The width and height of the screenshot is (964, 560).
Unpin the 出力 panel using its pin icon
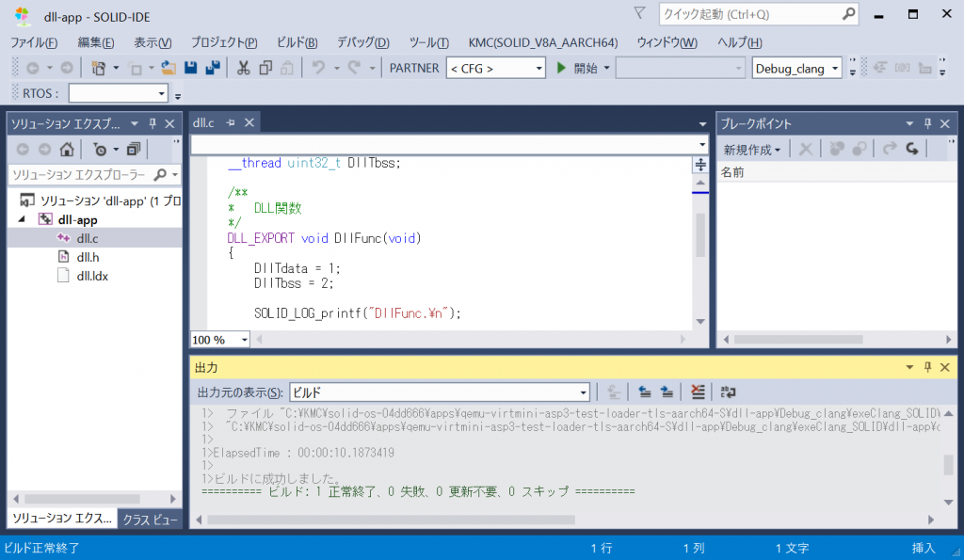pos(926,367)
